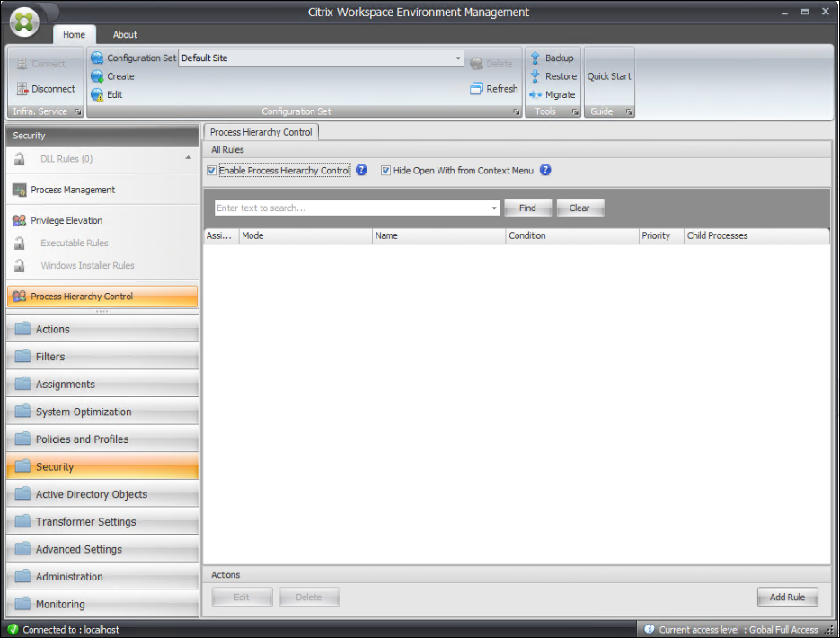
Task: Click the Privilege Elevation users icon
Action: 19,220
